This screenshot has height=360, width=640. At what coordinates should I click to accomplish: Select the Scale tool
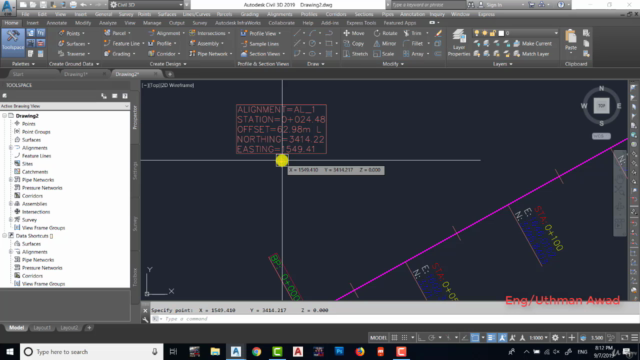(384, 53)
